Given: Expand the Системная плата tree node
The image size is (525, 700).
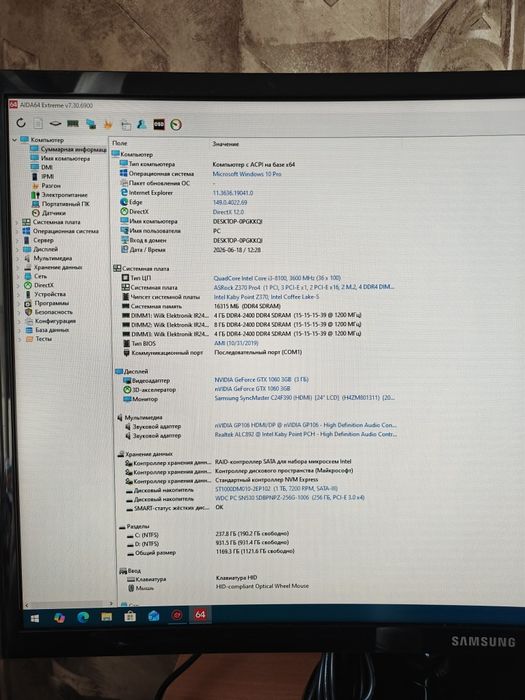Looking at the screenshot, I should (x=18, y=222).
